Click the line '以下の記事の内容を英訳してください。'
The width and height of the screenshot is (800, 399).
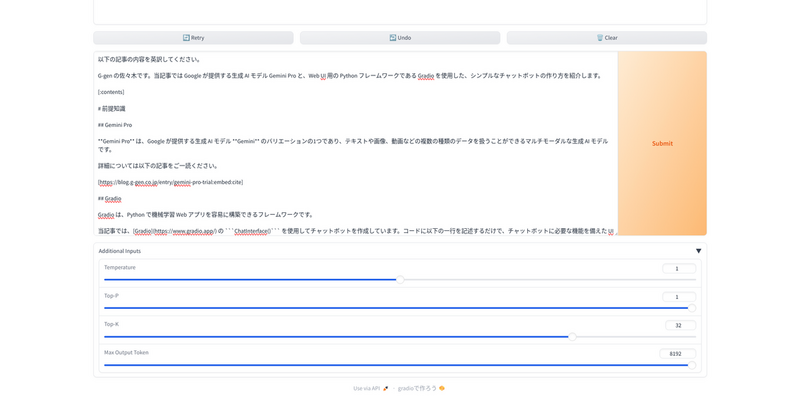(149, 60)
